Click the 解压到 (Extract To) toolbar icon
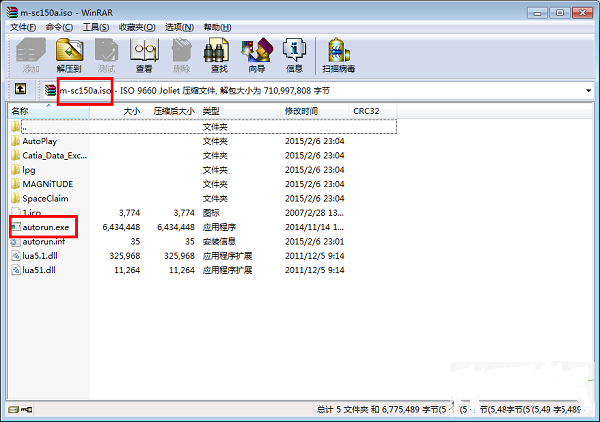Image resolution: width=600 pixels, height=422 pixels. (69, 50)
